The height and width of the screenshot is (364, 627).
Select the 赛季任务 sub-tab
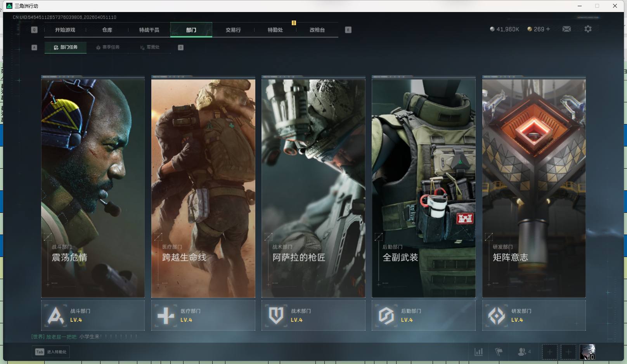[108, 47]
